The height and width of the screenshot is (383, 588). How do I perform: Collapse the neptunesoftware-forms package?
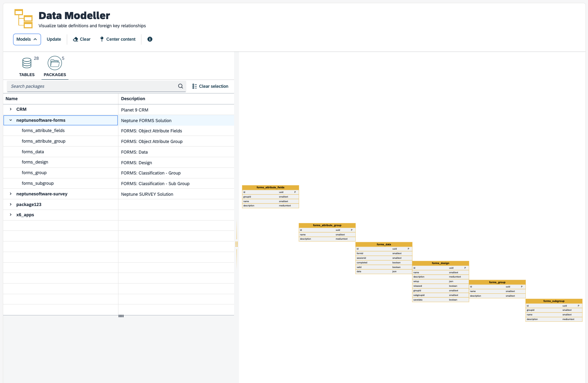click(11, 120)
